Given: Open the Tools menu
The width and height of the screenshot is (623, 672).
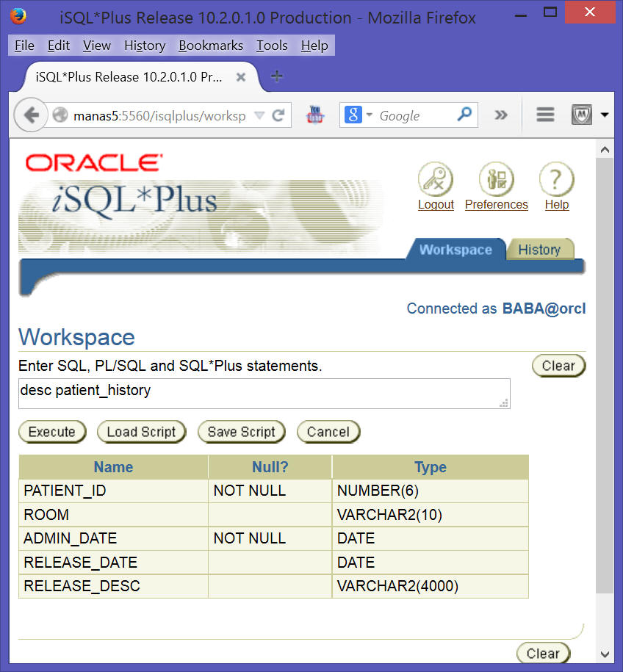Looking at the screenshot, I should coord(272,46).
